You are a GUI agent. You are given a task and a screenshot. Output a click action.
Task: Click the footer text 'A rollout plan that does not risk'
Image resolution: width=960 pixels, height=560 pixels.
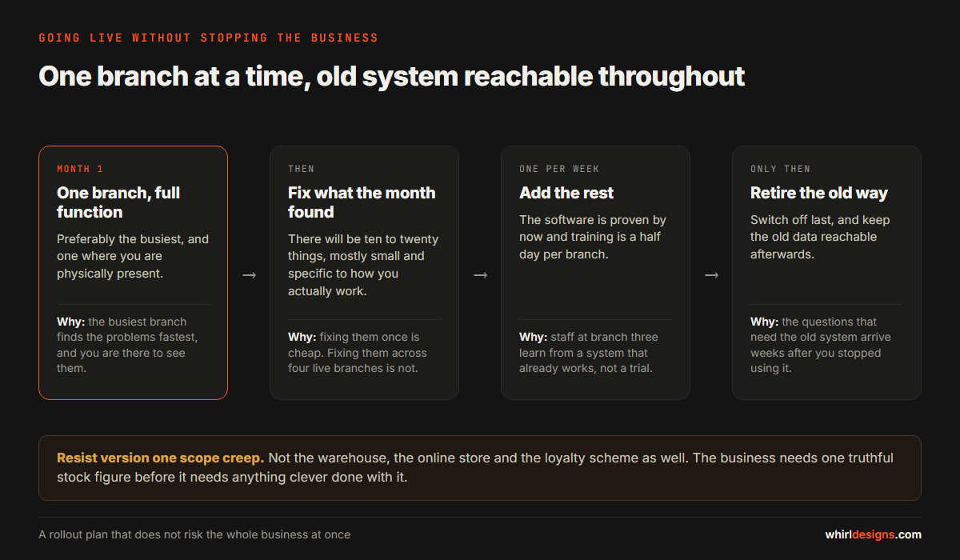[x=194, y=534]
